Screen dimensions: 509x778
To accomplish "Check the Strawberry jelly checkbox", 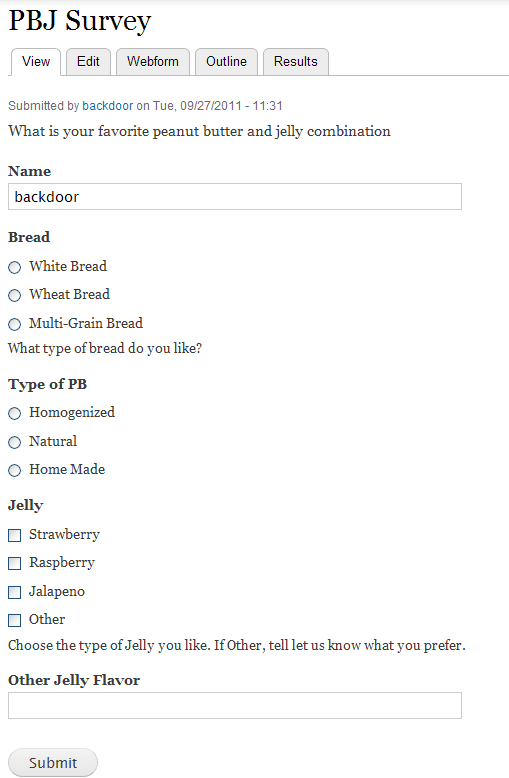I will [x=14, y=535].
